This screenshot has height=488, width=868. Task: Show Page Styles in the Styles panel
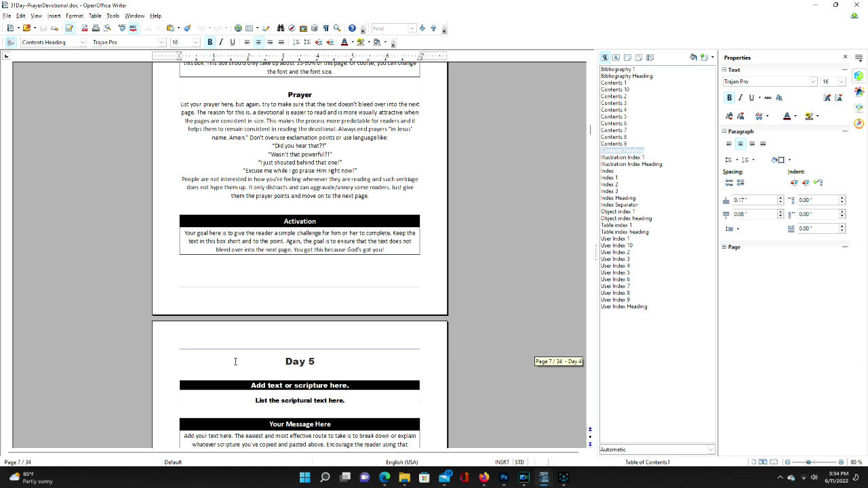coord(638,58)
